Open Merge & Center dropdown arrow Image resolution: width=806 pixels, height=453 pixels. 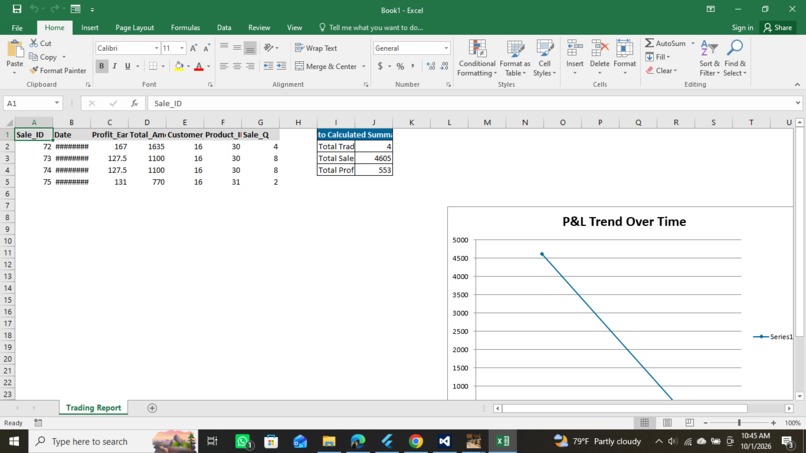coord(363,66)
